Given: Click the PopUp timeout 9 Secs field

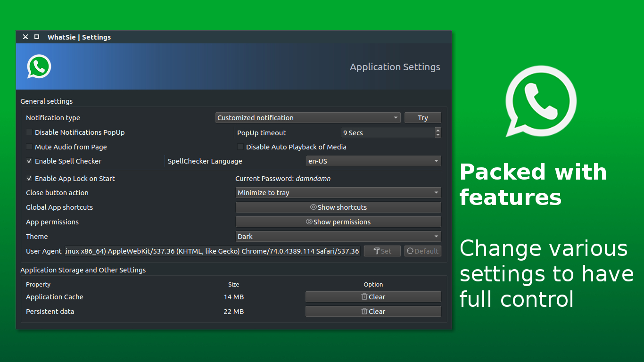Looking at the screenshot, I should click(388, 133).
